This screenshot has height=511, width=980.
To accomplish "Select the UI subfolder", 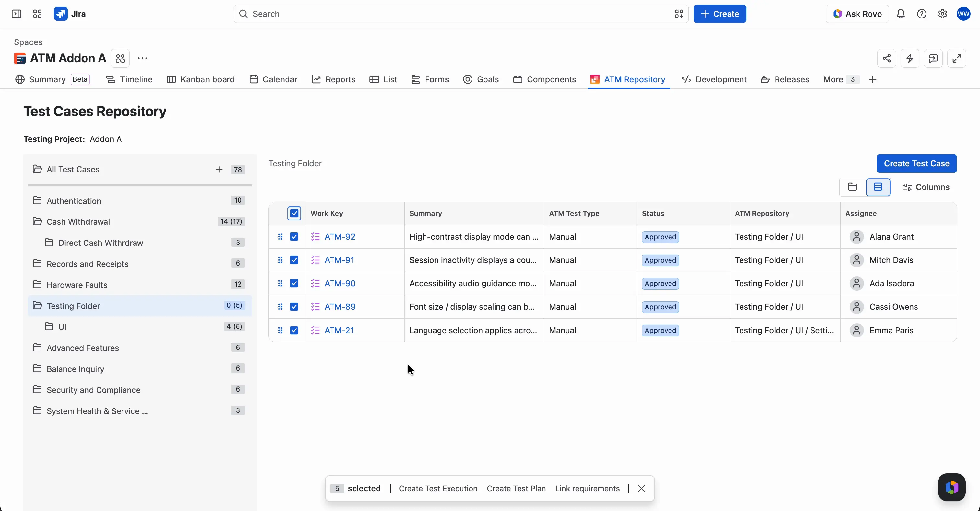I will click(x=140, y=327).
